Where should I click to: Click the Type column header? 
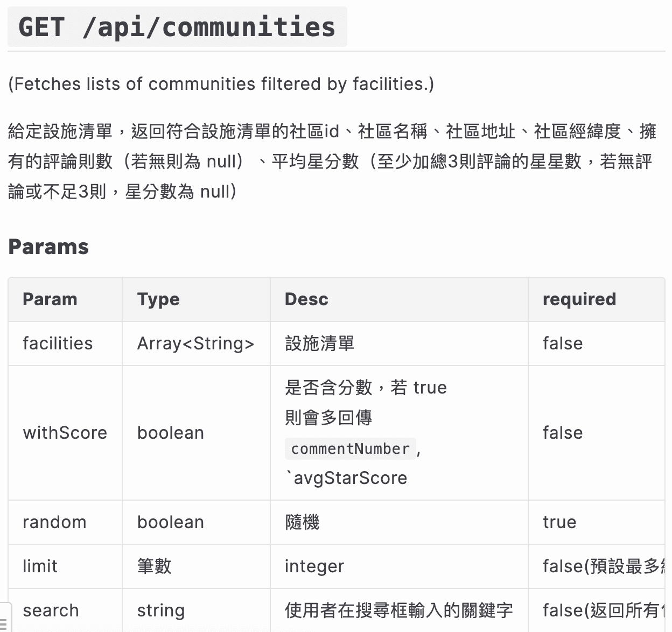pos(158,299)
